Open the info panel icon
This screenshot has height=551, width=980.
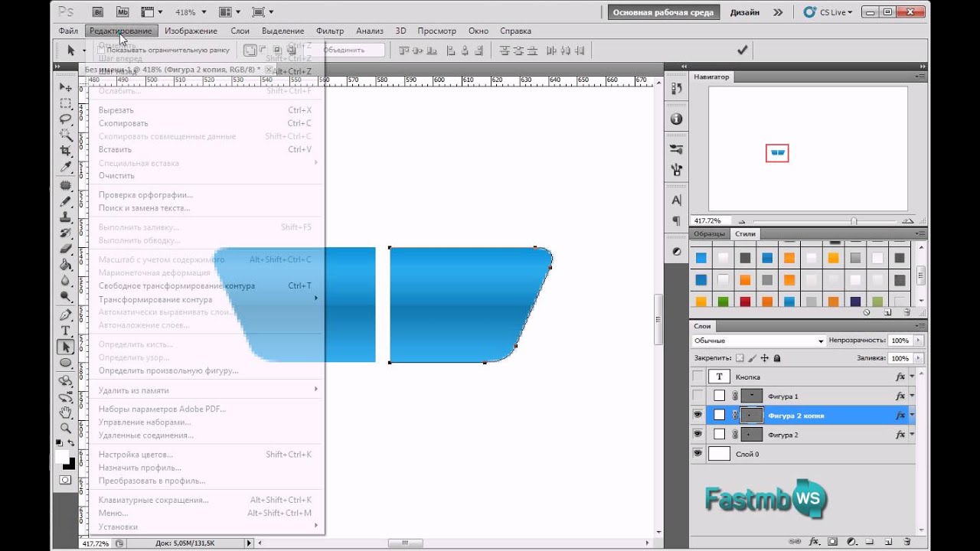click(676, 119)
